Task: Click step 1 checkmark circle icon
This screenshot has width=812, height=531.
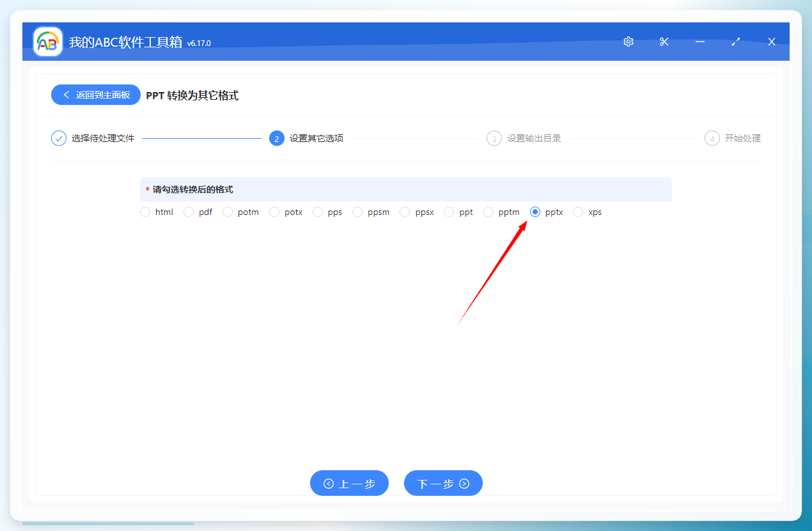Action: point(59,138)
